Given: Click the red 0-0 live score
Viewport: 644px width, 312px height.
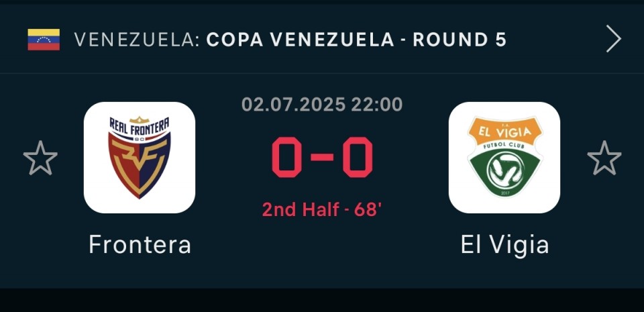Looking at the screenshot, I should pyautogui.click(x=323, y=158).
